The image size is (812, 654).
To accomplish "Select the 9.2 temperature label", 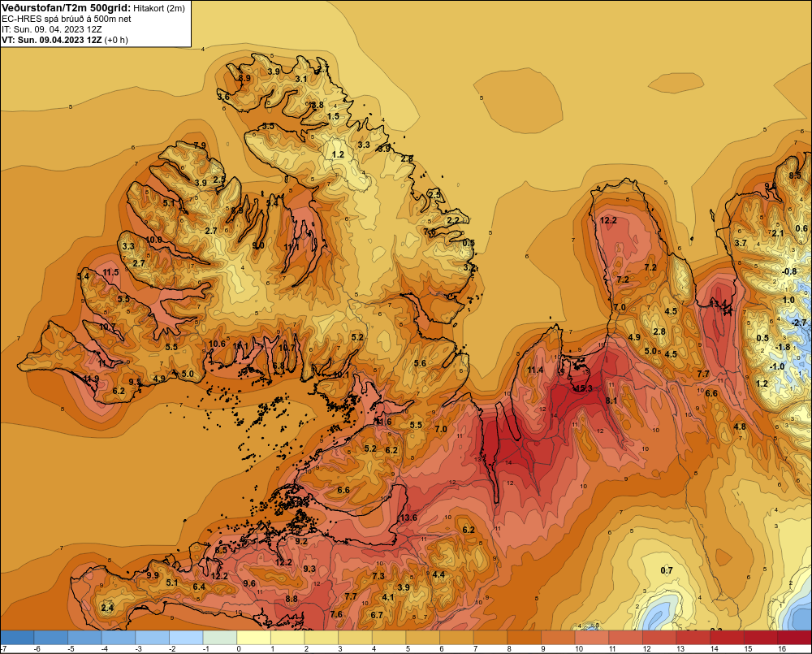I will tap(301, 541).
